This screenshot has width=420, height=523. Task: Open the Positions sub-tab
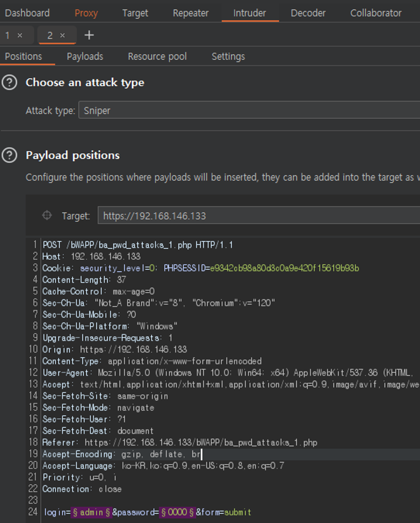click(24, 56)
